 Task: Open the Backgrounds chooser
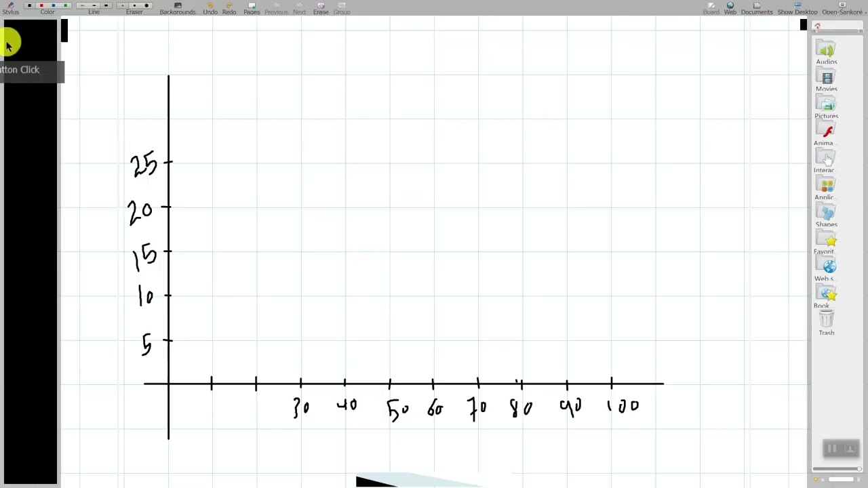tap(178, 8)
